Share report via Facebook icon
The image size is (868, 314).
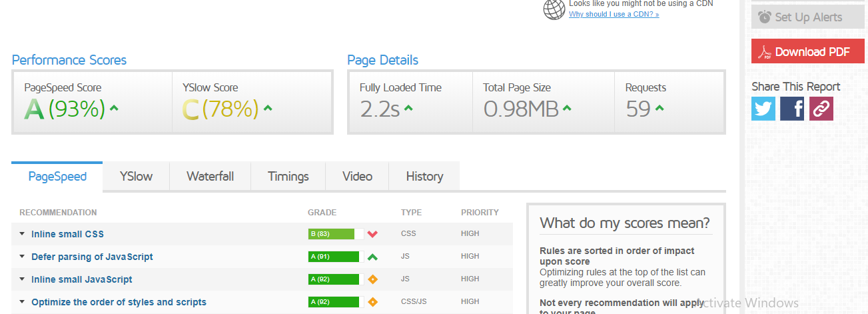[x=792, y=109]
